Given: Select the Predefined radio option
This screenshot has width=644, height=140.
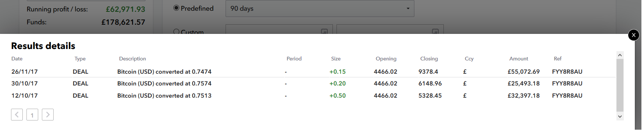Looking at the screenshot, I should [176, 8].
